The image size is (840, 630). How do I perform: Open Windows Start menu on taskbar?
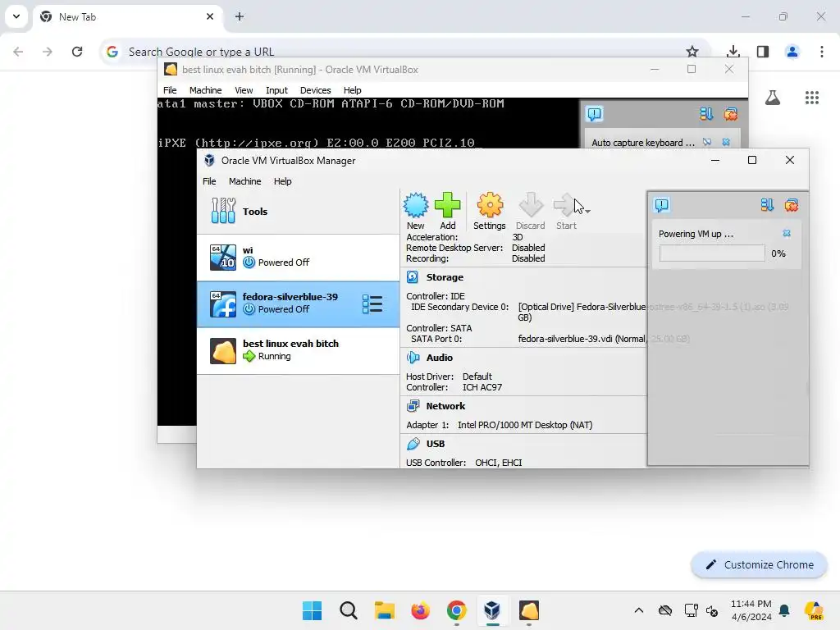point(313,610)
